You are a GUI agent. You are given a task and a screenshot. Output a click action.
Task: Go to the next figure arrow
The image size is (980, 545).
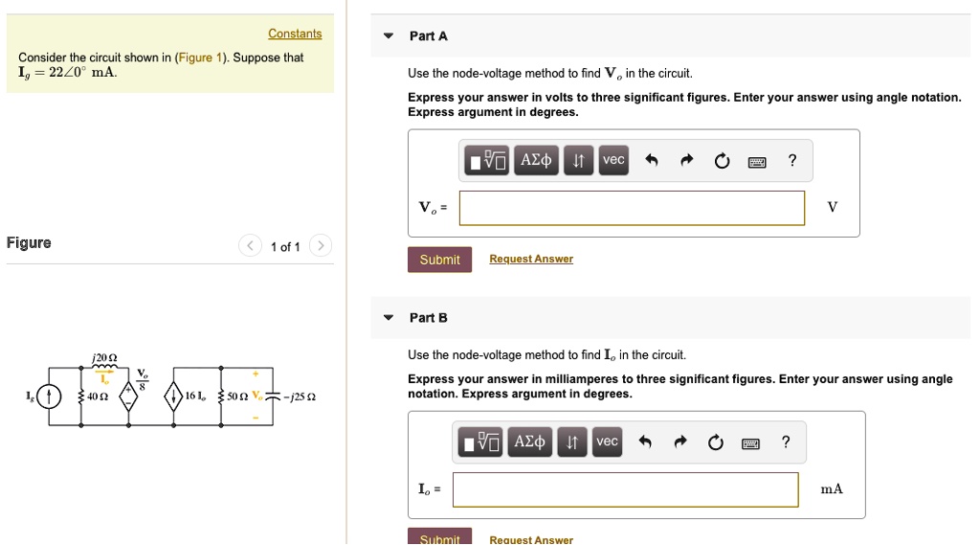coord(322,246)
